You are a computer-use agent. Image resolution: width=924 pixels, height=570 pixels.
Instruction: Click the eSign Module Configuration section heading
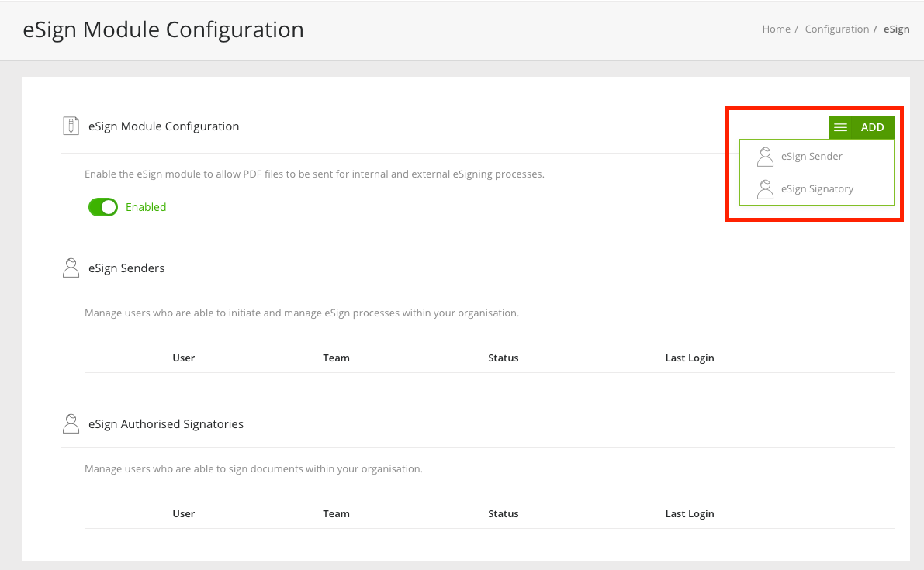coord(164,126)
